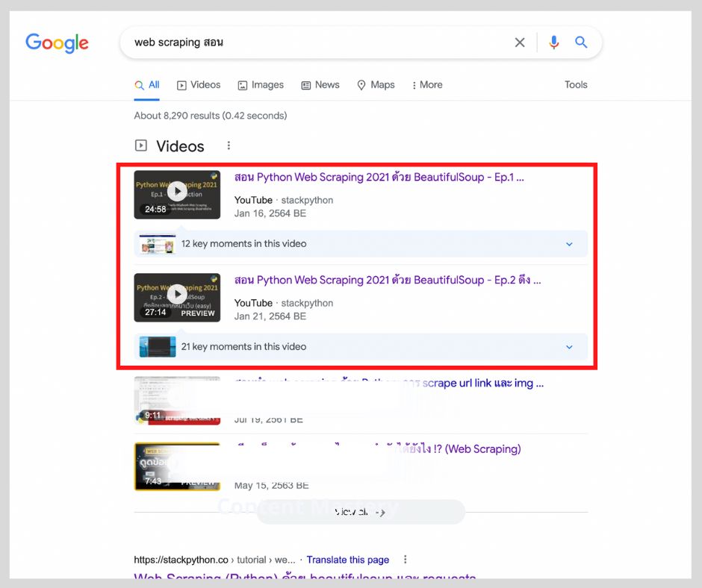Click "Translate this page" link
This screenshot has width=702, height=588.
pos(348,560)
